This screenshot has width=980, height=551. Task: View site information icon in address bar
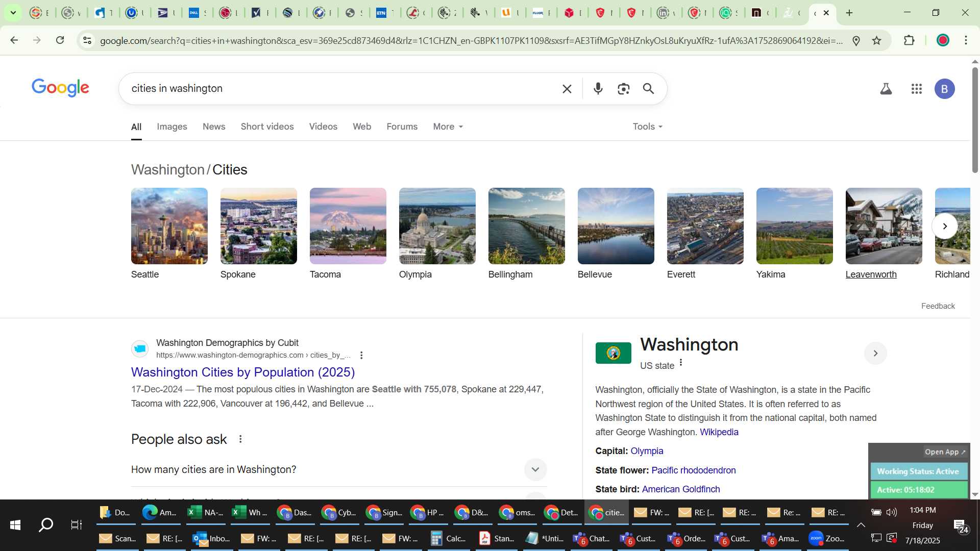pos(87,40)
